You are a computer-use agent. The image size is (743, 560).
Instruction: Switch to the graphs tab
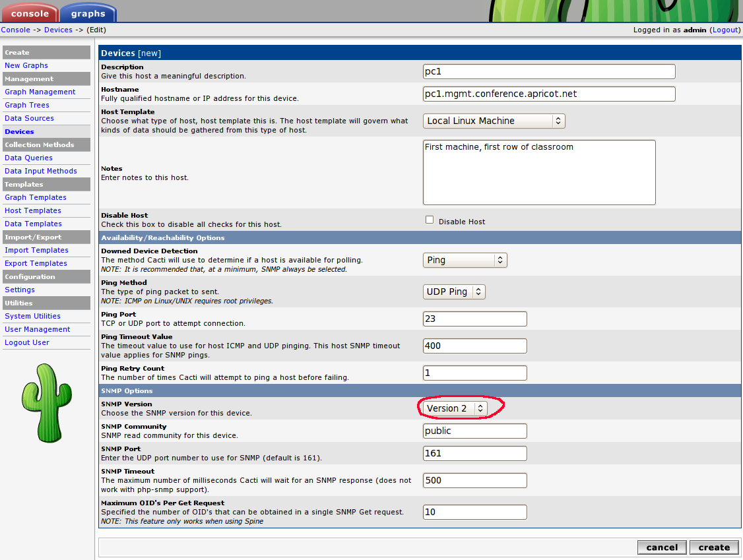coord(88,13)
